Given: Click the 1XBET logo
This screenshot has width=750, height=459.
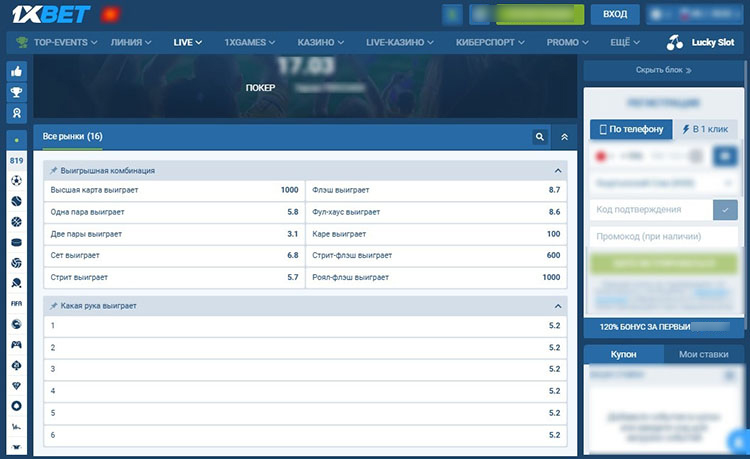Looking at the screenshot, I should pos(51,14).
